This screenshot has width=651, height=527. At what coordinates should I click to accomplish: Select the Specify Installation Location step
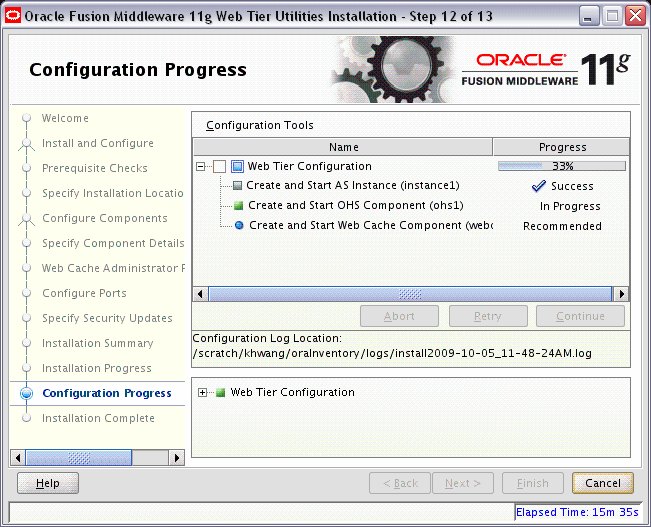point(113,193)
